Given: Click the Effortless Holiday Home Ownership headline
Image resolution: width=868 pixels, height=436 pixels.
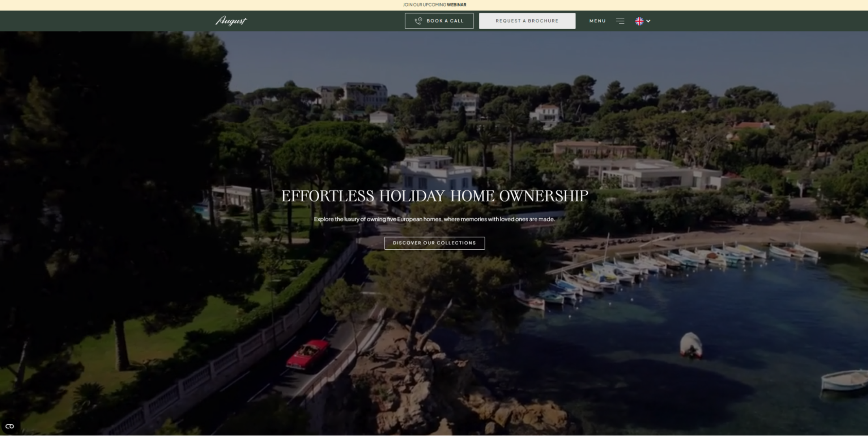Looking at the screenshot, I should (x=434, y=196).
